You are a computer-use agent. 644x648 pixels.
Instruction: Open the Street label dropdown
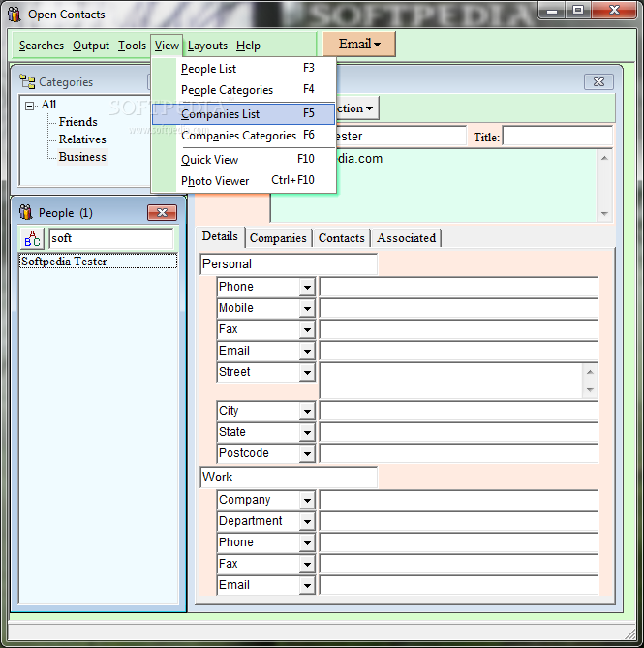click(307, 373)
